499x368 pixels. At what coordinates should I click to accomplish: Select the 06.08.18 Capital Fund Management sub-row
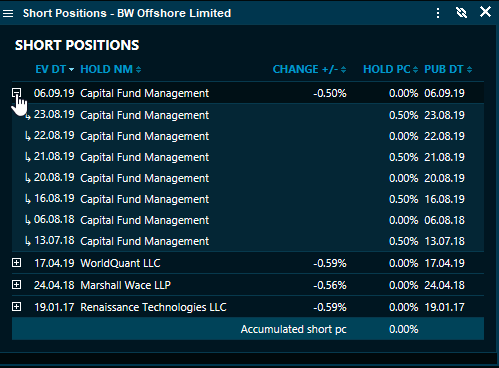(248, 220)
